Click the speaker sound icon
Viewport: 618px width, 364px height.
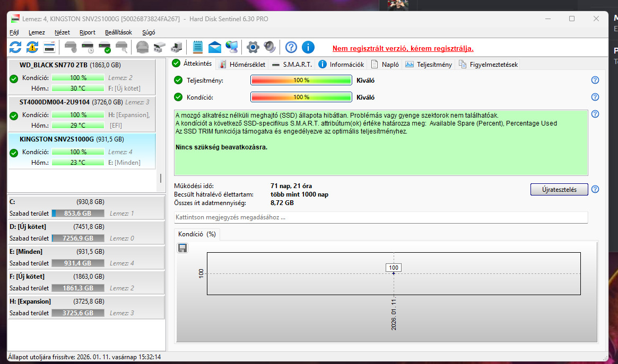point(269,47)
